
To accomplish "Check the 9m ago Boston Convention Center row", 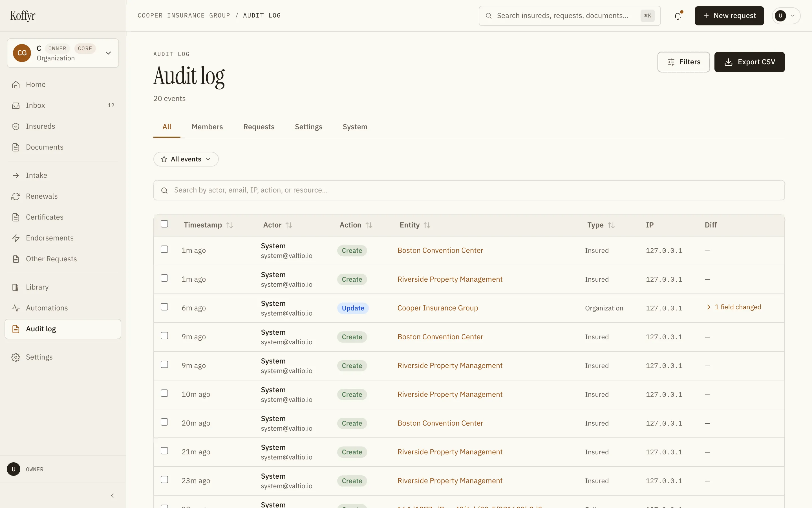I will (164, 336).
